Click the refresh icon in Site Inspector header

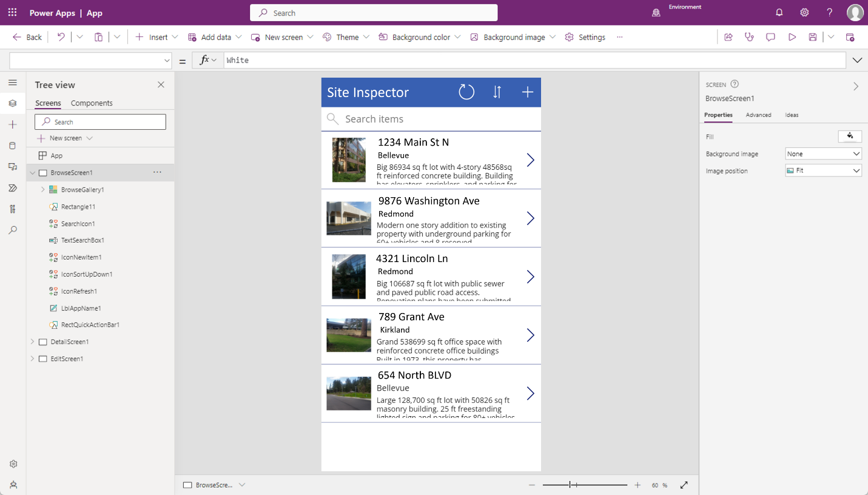(x=466, y=92)
